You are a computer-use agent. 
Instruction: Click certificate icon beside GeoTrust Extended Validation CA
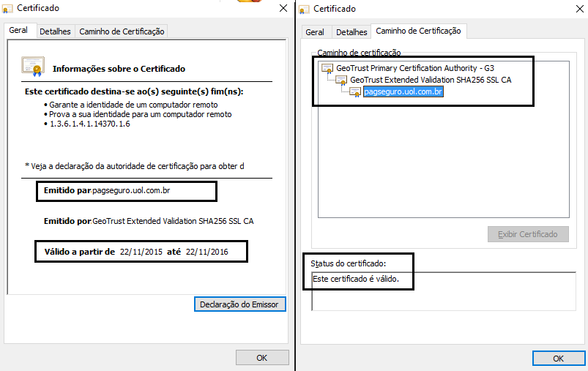click(x=341, y=80)
